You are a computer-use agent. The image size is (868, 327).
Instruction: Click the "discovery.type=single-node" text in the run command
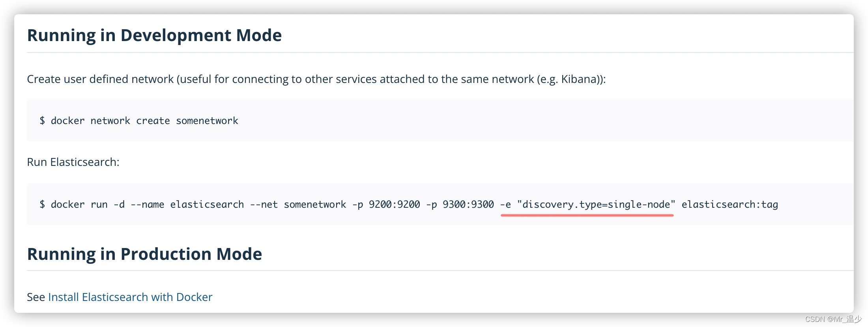(596, 205)
